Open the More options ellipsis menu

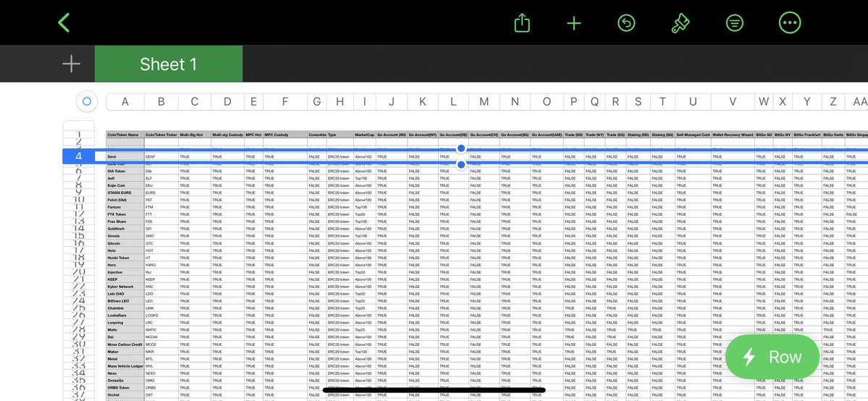[790, 22]
